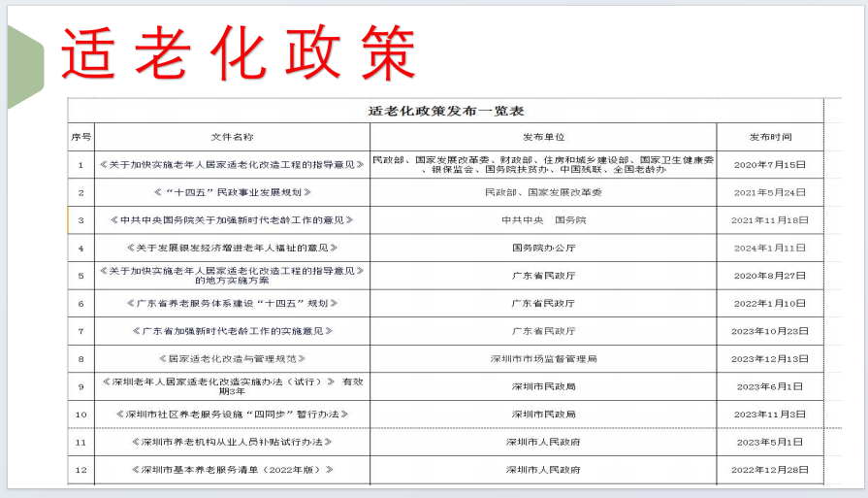The width and height of the screenshot is (868, 498).
Task: Click the date 2023年12月13日
Action: click(x=770, y=358)
